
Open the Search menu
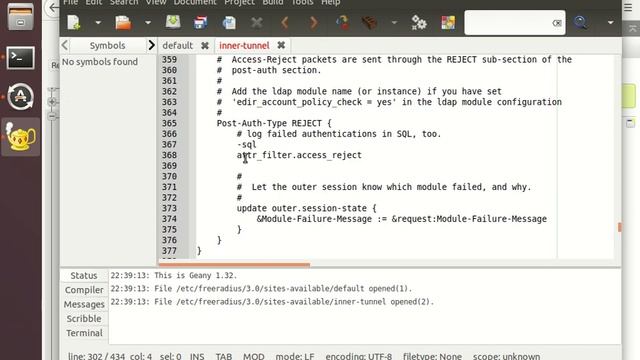[124, 2]
